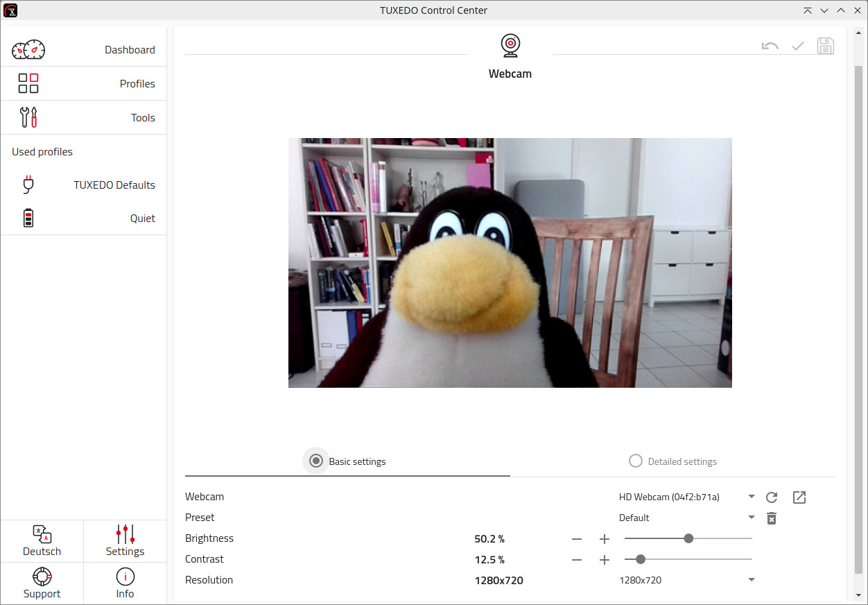Increase contrast with the plus button
Image resolution: width=868 pixels, height=605 pixels.
[x=605, y=560]
